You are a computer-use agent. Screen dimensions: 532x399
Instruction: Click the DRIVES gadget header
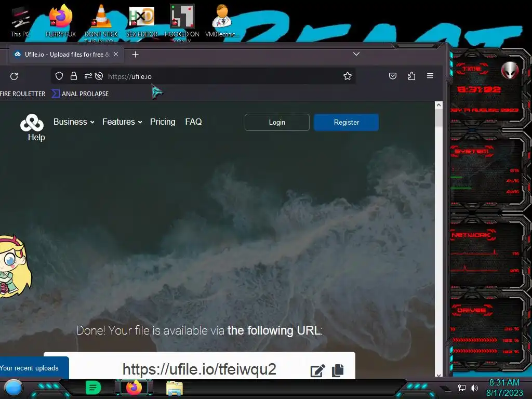click(471, 310)
